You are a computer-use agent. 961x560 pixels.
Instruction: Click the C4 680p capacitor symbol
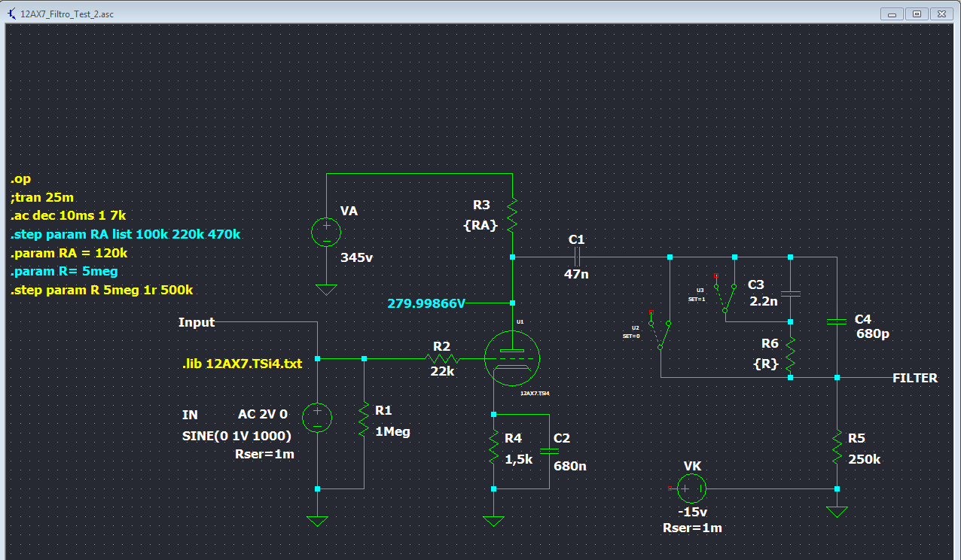(x=837, y=321)
